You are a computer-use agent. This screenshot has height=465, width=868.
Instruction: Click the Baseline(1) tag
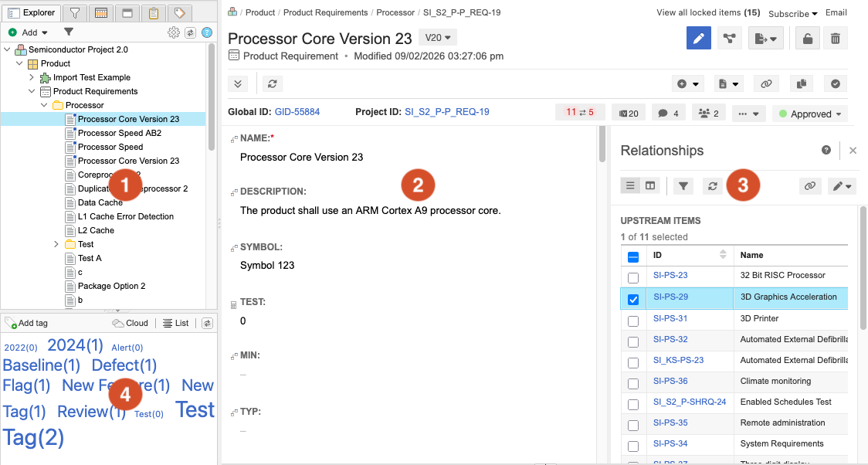pos(42,365)
